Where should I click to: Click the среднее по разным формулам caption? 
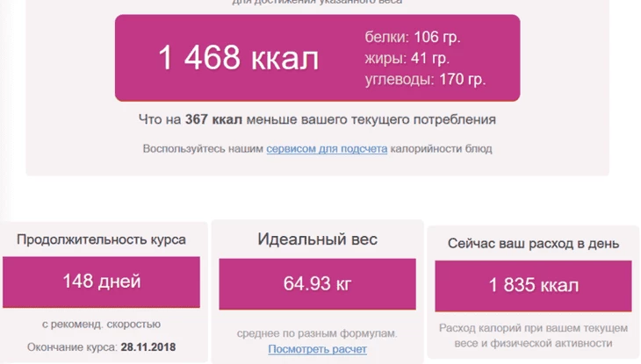317,333
